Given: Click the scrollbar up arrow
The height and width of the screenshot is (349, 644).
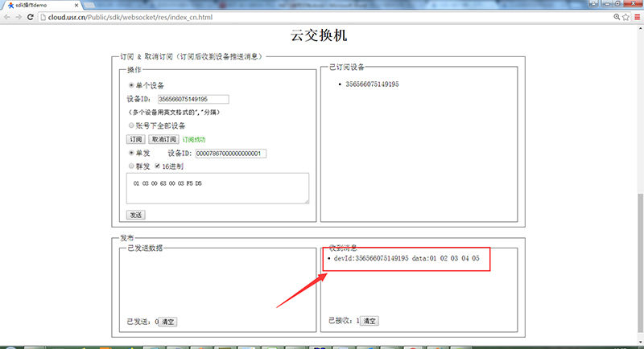Looking at the screenshot, I should (x=640, y=29).
